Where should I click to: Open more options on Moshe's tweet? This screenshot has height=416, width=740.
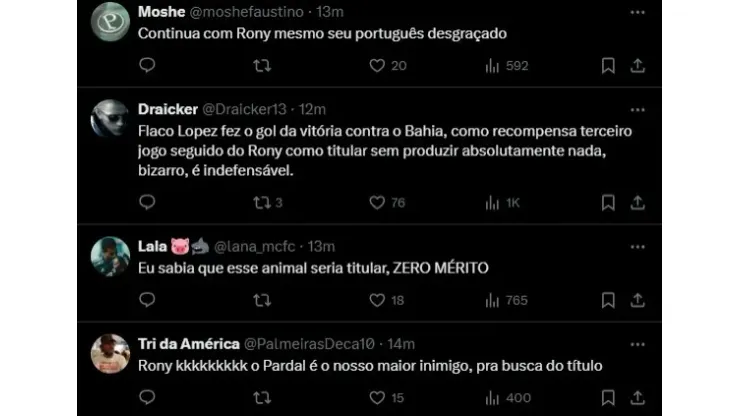tap(637, 12)
